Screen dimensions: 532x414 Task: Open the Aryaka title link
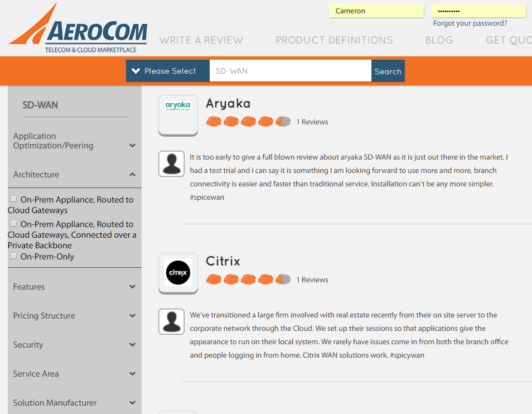tap(228, 104)
